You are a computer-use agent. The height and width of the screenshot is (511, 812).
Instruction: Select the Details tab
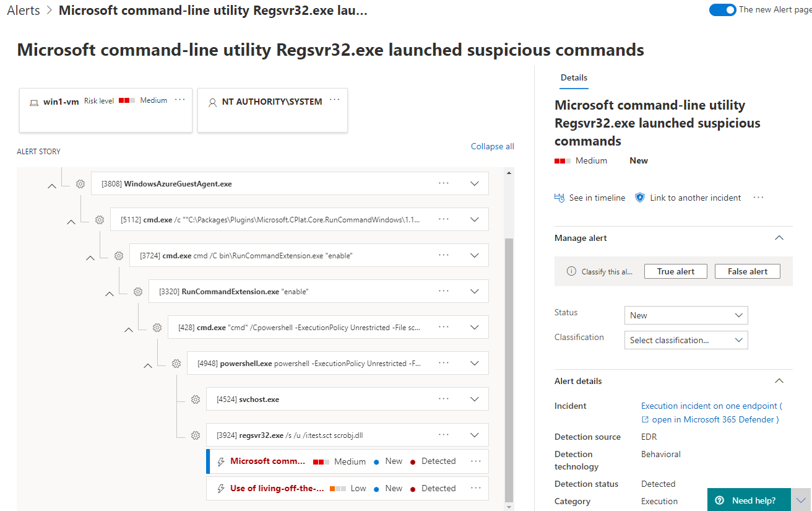pos(574,78)
